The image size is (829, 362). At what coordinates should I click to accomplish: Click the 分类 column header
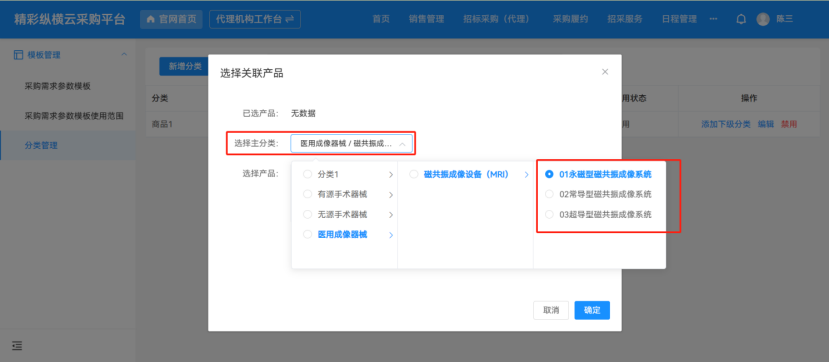(160, 98)
